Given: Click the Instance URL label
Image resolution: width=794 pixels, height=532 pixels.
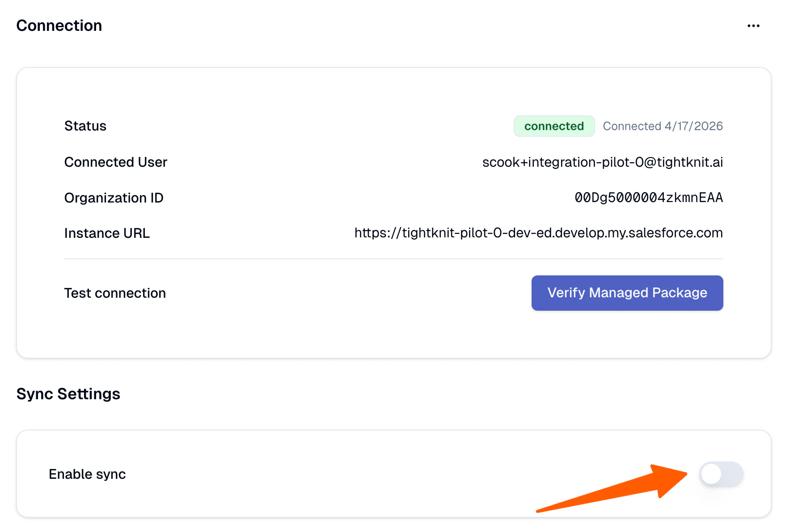Looking at the screenshot, I should [107, 233].
